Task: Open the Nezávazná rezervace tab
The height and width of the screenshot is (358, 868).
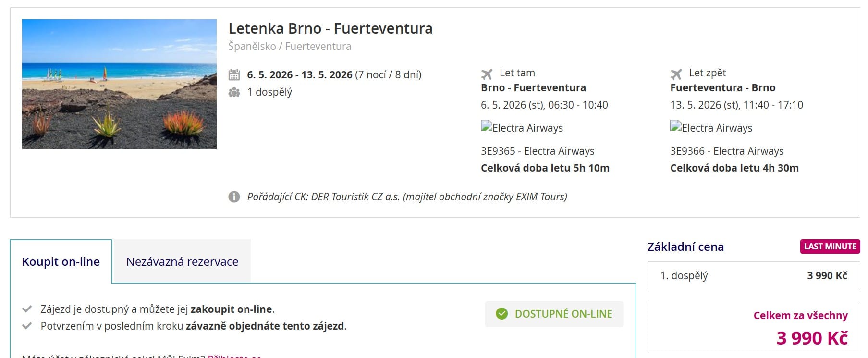Action: pos(182,262)
